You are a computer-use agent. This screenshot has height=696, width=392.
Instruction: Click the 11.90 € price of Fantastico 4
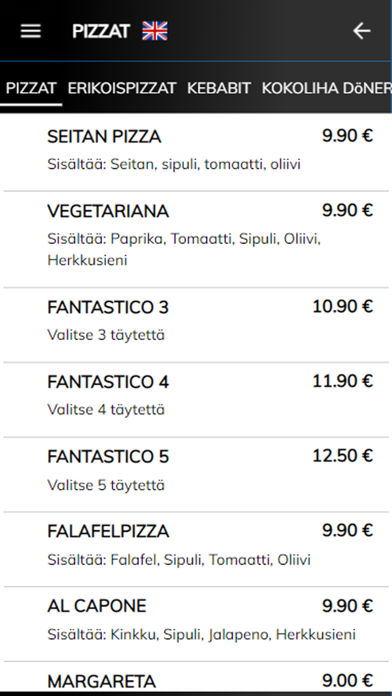(x=342, y=381)
